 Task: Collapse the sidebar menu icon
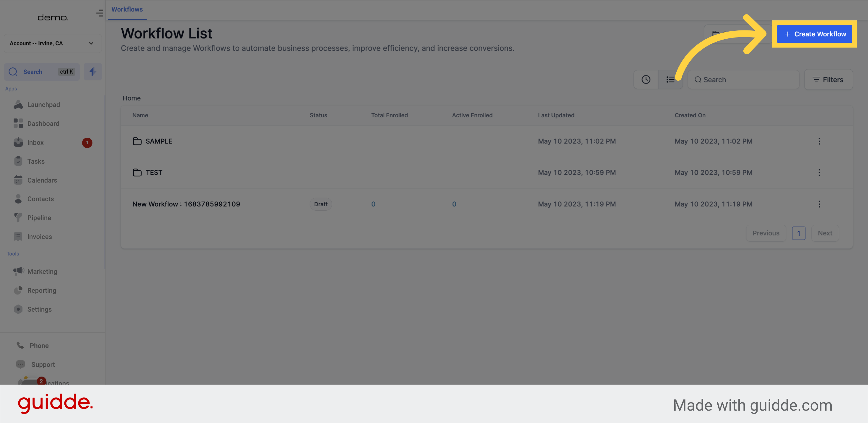click(100, 13)
